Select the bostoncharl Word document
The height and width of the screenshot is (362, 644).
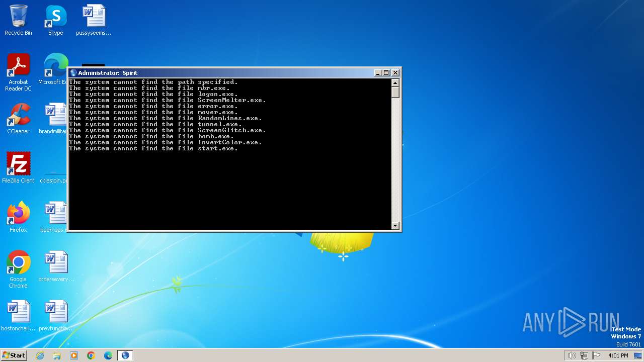pos(18,316)
